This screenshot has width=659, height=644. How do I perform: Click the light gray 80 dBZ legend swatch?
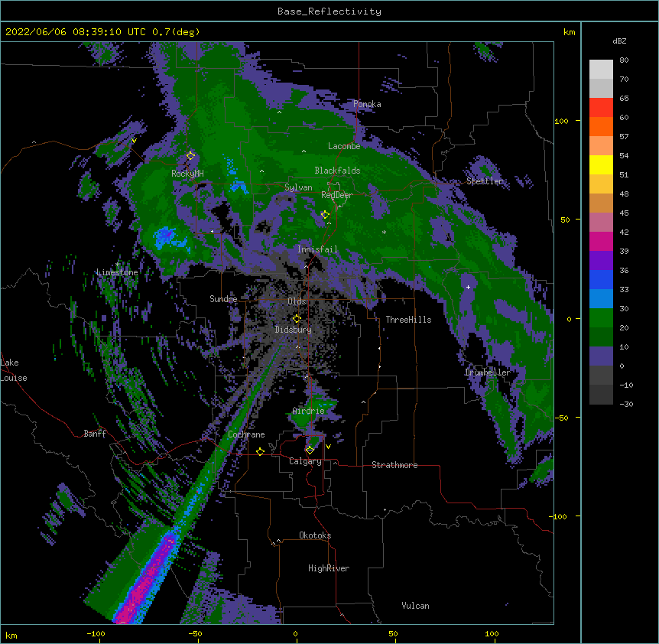coord(601,69)
